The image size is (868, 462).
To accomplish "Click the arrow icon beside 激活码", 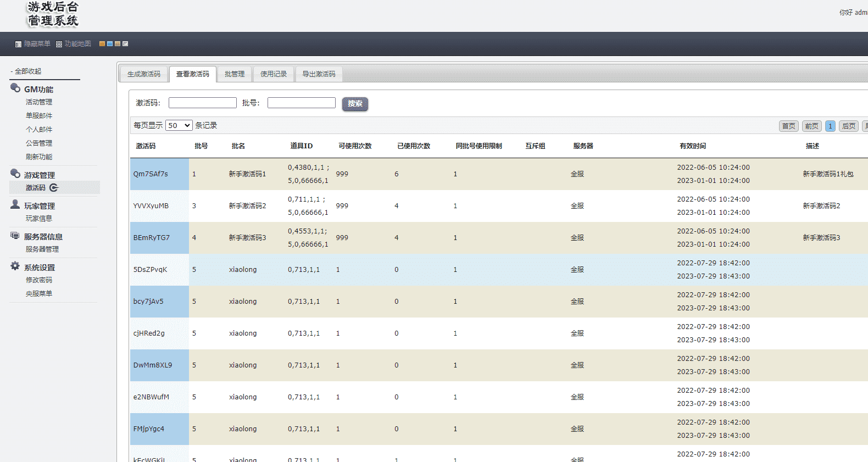I will point(54,188).
